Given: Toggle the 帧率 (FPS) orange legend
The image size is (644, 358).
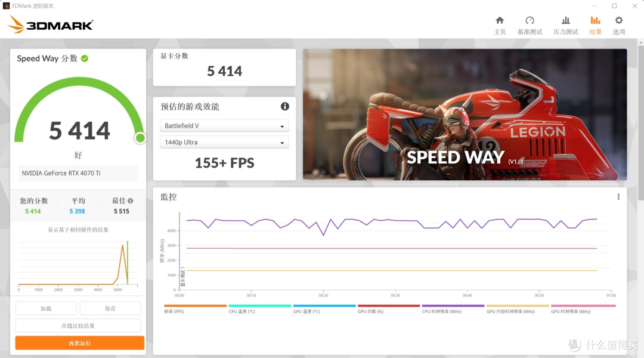Looking at the screenshot, I should [x=195, y=308].
